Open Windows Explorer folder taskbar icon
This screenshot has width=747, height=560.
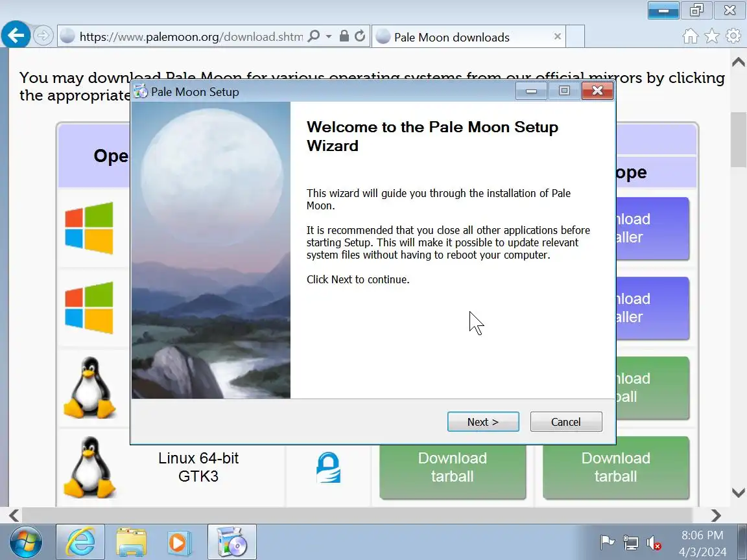131,542
